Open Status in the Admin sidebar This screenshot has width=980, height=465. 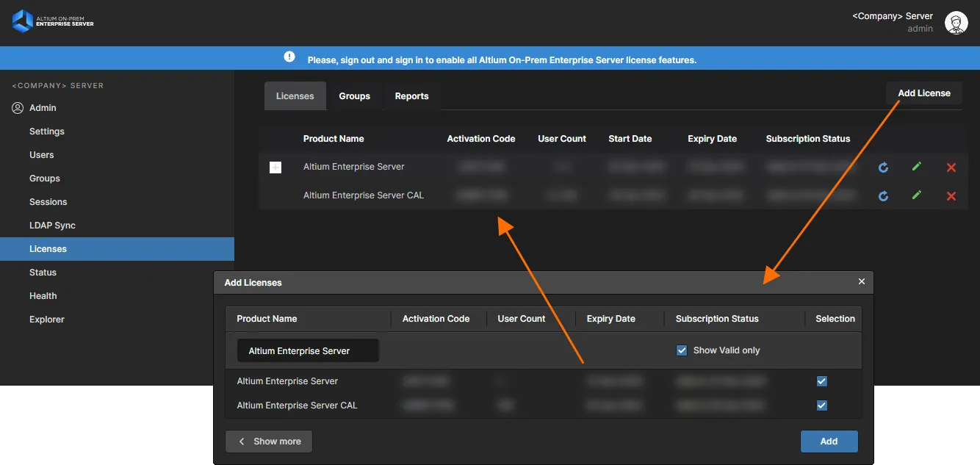pyautogui.click(x=43, y=273)
